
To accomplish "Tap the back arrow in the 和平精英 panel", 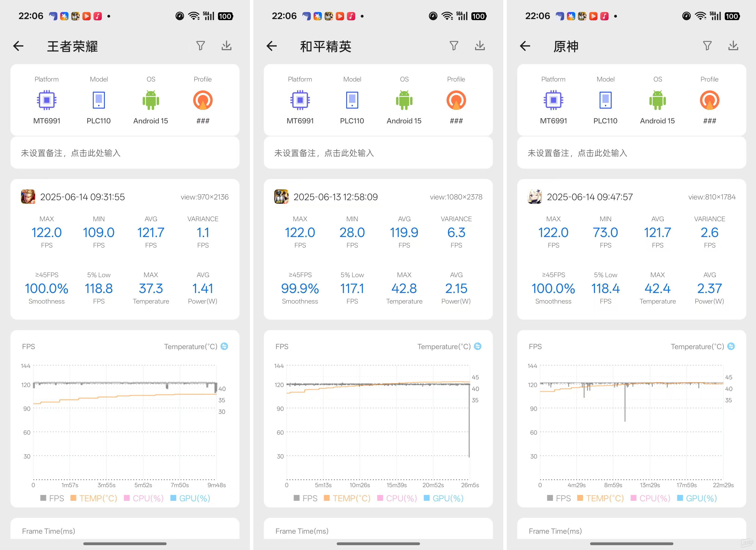I will [272, 46].
